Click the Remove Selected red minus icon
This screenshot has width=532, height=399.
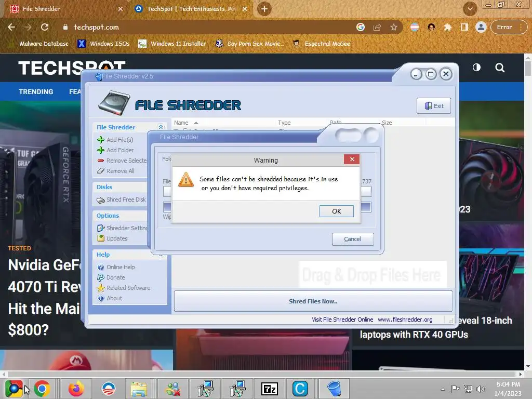tap(101, 161)
